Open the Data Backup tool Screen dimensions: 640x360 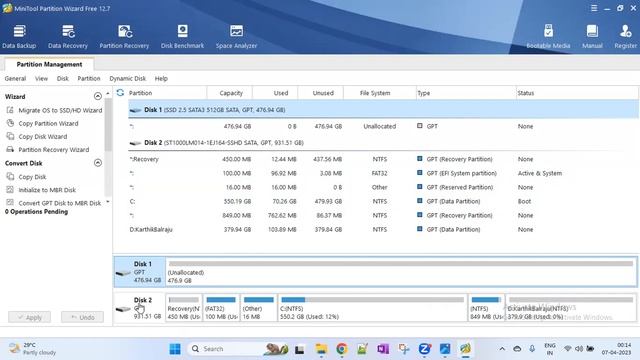pos(19,37)
